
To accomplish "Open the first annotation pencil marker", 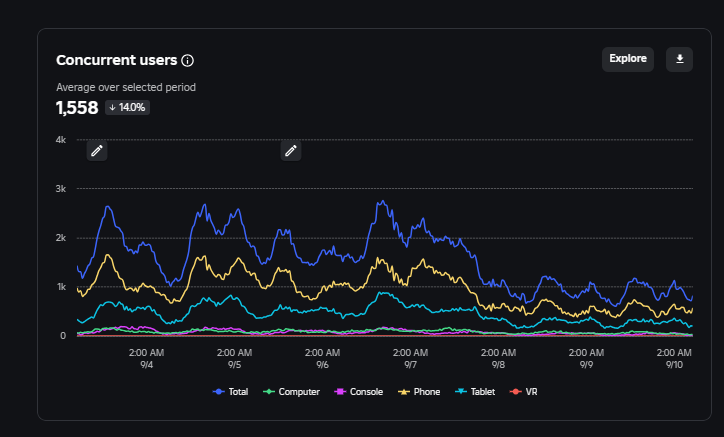I will [97, 151].
